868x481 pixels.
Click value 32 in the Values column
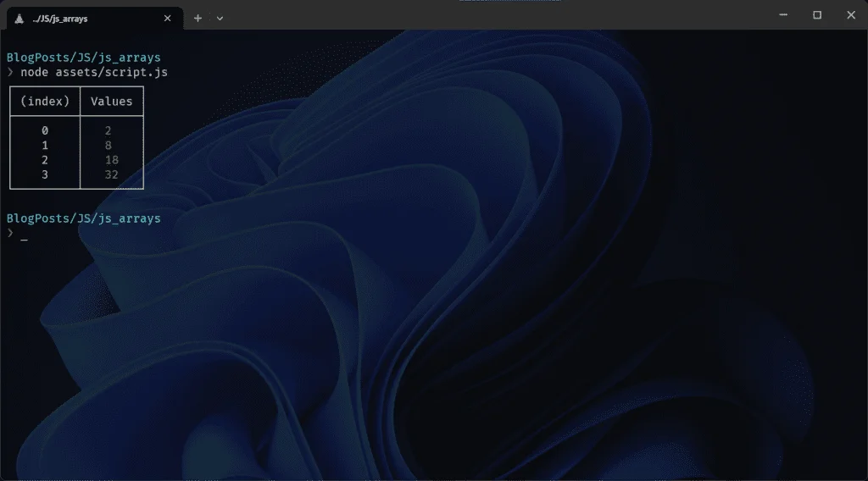[111, 174]
